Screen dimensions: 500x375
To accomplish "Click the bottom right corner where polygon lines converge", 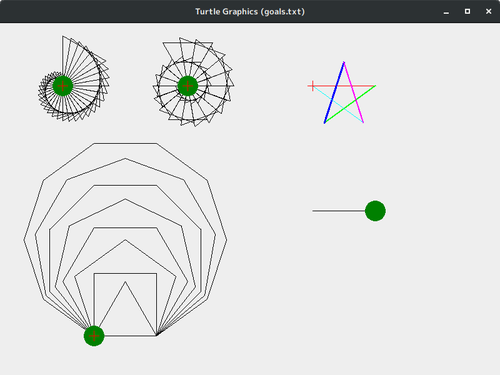I will 156,335.
